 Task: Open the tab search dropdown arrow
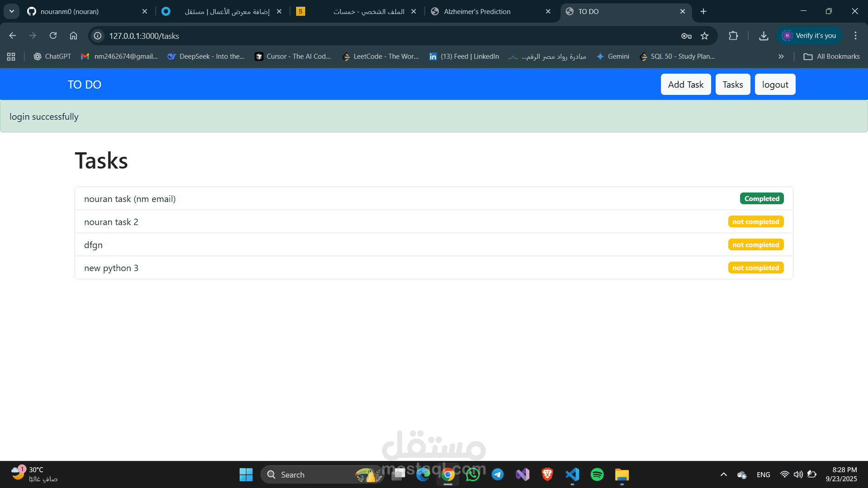point(12,11)
